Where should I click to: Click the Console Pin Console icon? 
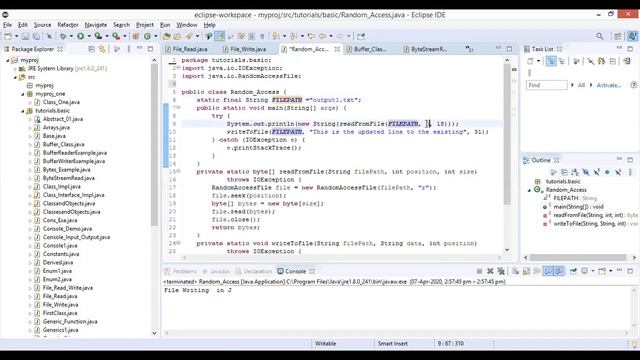click(x=573, y=271)
